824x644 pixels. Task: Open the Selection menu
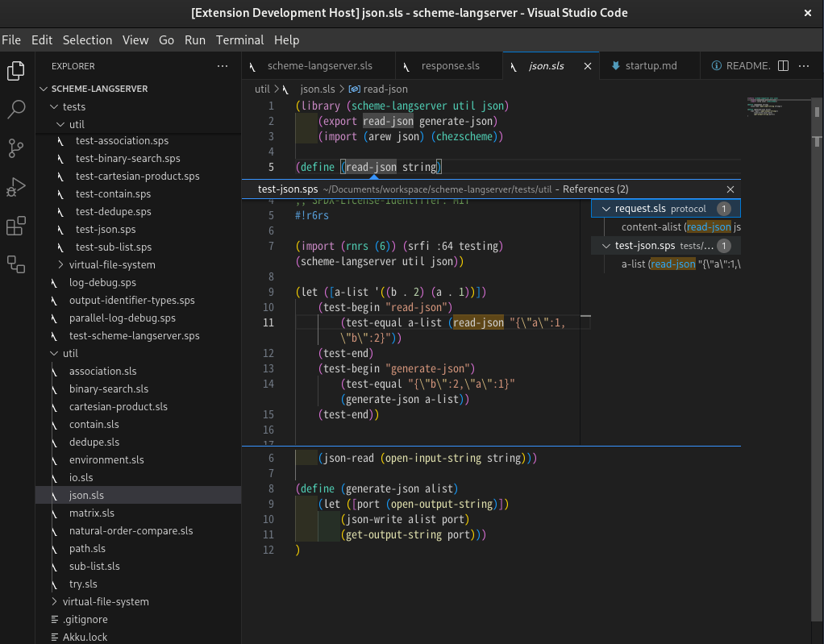click(87, 40)
